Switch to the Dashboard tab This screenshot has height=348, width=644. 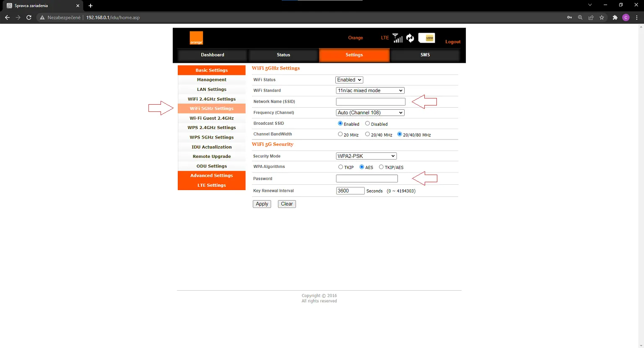(x=213, y=55)
